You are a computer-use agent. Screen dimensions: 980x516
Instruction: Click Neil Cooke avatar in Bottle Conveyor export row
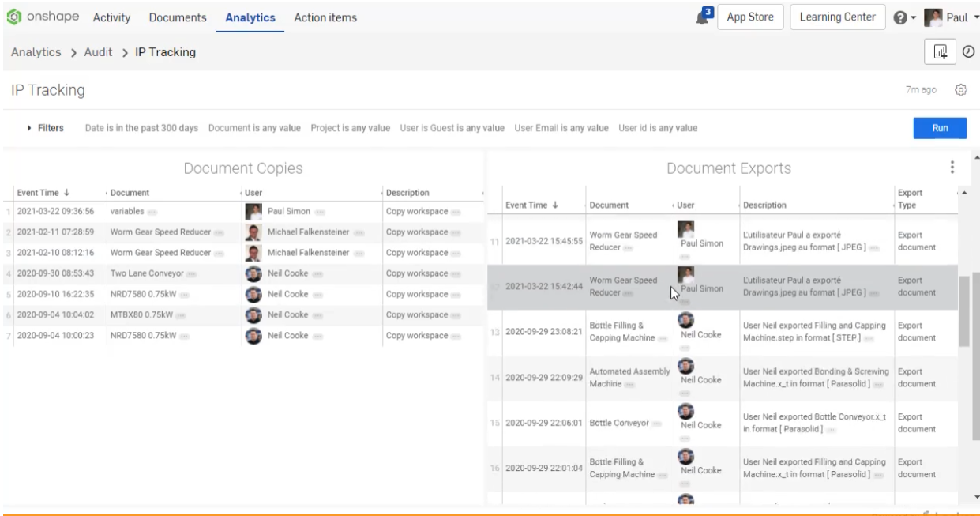(x=686, y=410)
